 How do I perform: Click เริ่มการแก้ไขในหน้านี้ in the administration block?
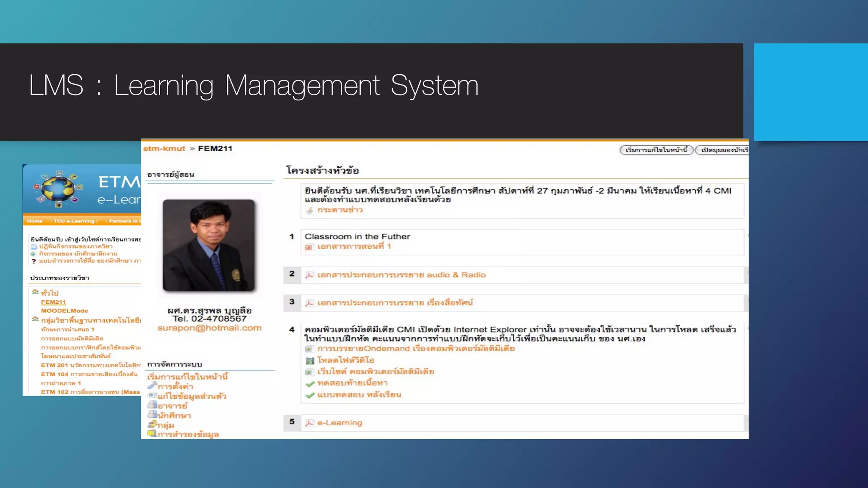(x=188, y=377)
